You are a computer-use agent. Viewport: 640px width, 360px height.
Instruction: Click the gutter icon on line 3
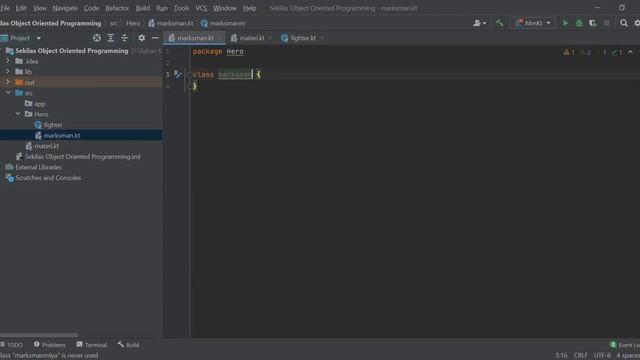(178, 74)
